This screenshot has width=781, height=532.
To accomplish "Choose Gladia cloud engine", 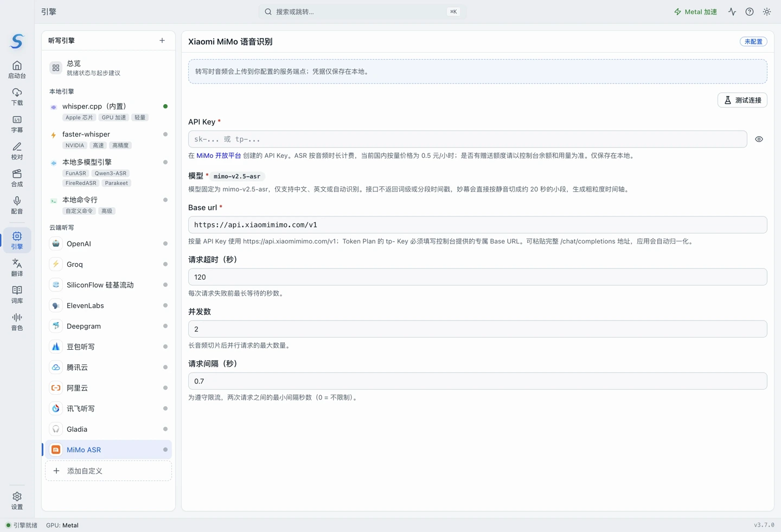I will [x=108, y=429].
